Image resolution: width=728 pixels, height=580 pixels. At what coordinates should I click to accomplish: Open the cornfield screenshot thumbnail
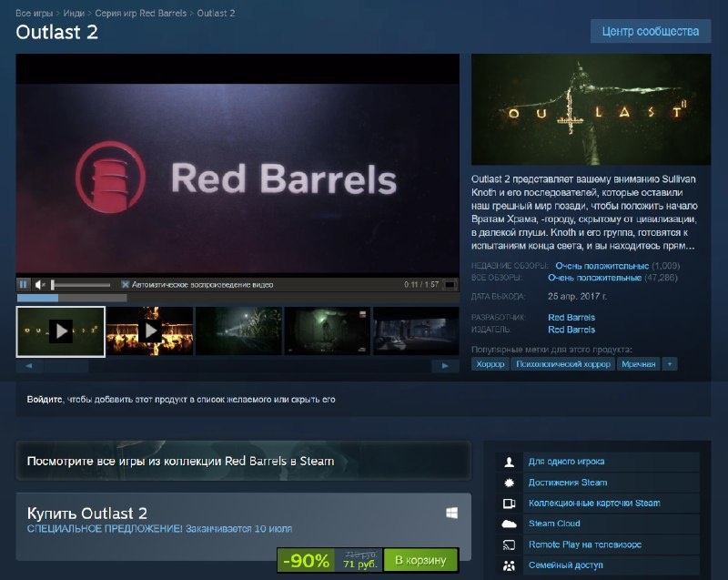click(x=238, y=331)
